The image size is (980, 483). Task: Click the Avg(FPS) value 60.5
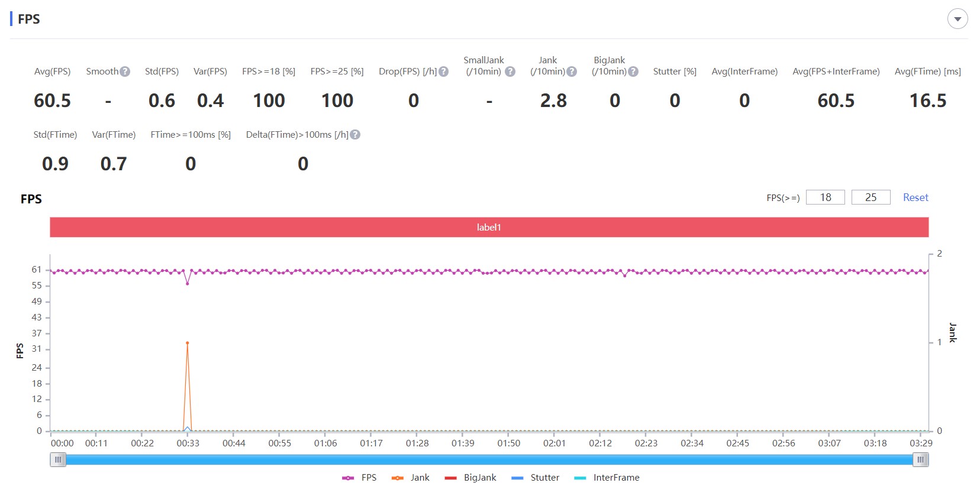click(x=52, y=101)
